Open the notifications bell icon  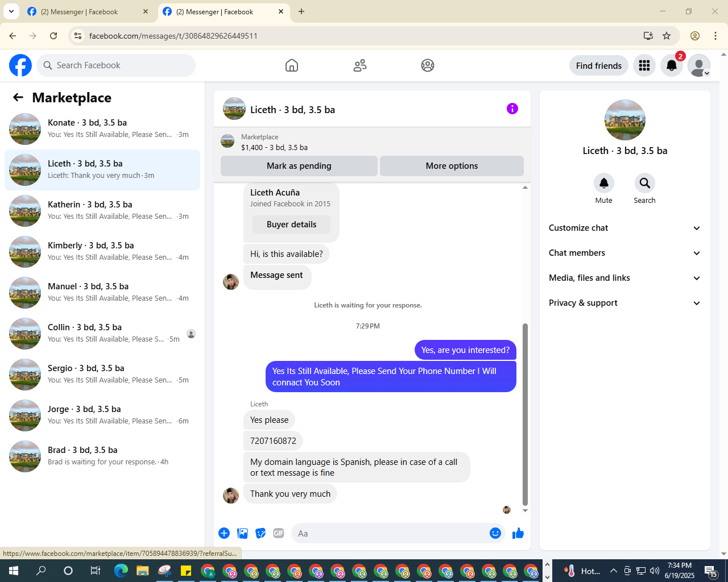tap(672, 65)
